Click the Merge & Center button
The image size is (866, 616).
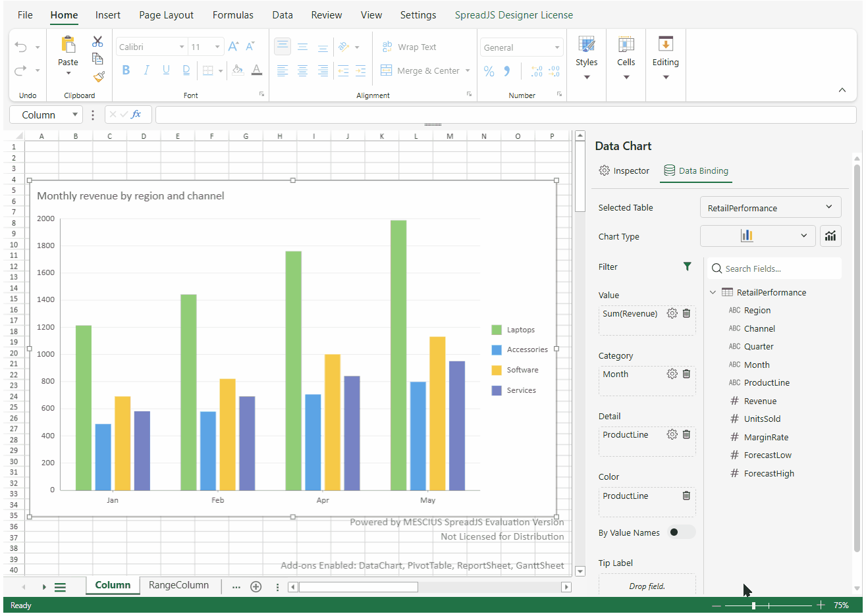point(419,70)
